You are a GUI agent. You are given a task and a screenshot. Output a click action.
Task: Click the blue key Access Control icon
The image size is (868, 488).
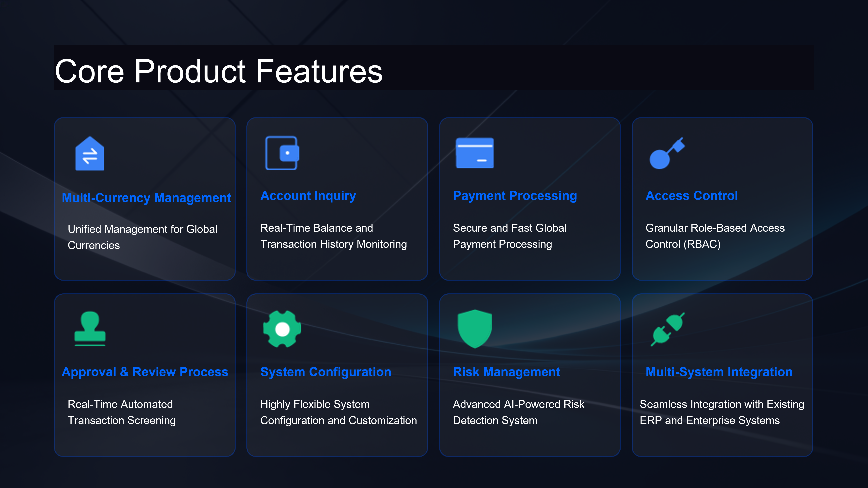click(x=667, y=154)
